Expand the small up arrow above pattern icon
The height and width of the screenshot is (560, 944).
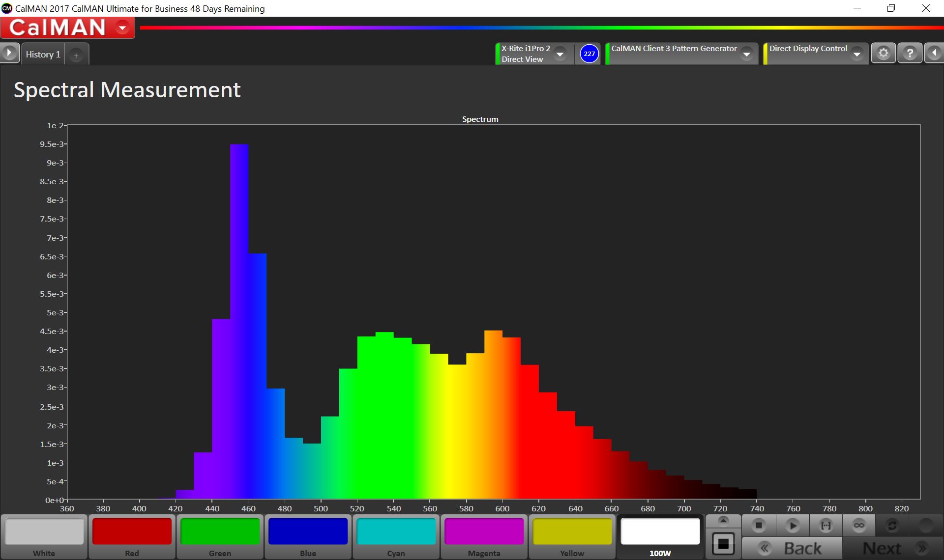(723, 521)
